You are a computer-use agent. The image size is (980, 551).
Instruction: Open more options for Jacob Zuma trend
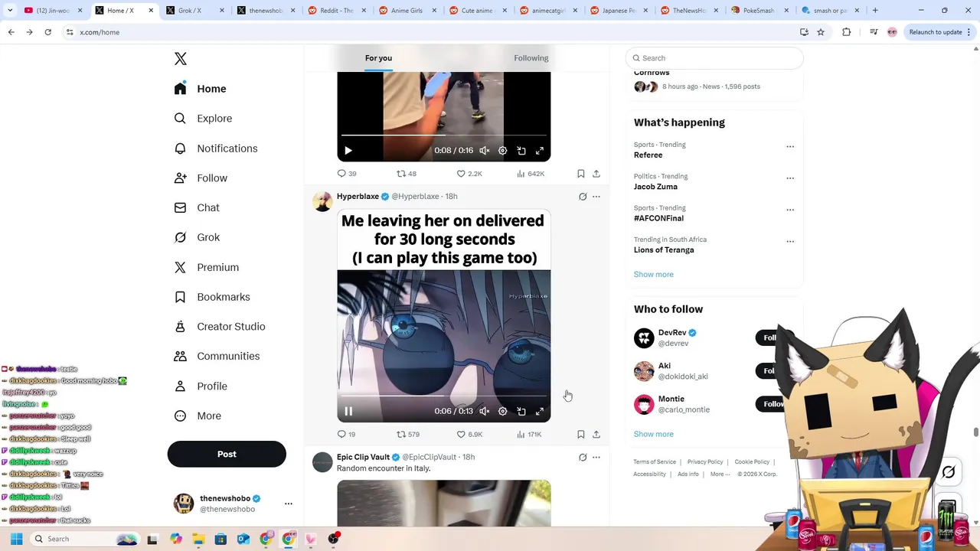click(790, 178)
